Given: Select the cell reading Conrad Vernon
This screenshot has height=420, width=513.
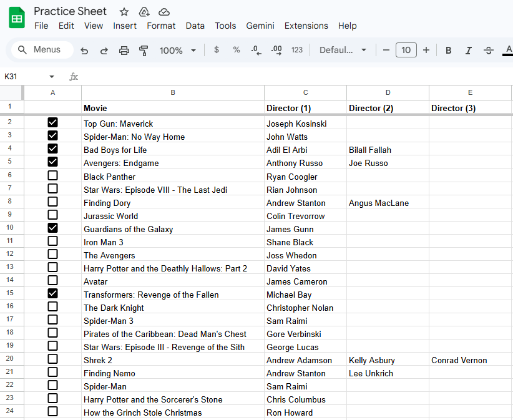Looking at the screenshot, I should point(470,360).
